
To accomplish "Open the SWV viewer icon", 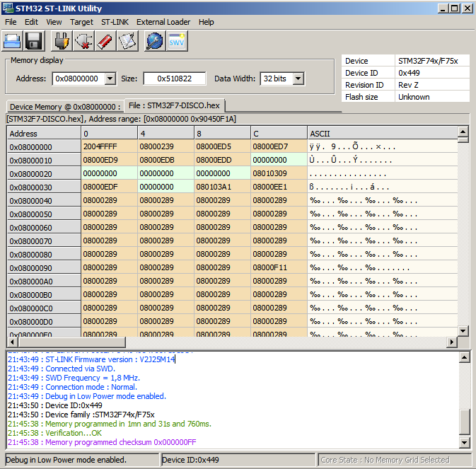I will (176, 41).
